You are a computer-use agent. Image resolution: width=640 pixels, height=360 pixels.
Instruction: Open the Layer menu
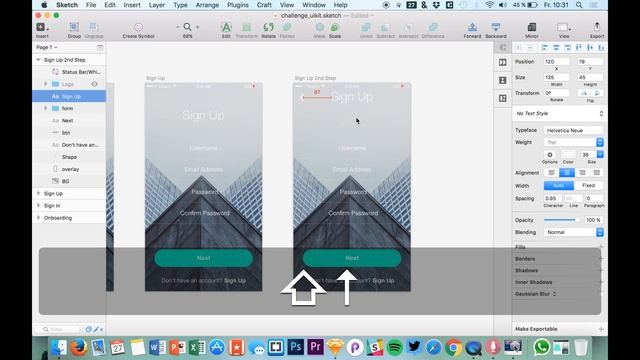[x=157, y=5]
